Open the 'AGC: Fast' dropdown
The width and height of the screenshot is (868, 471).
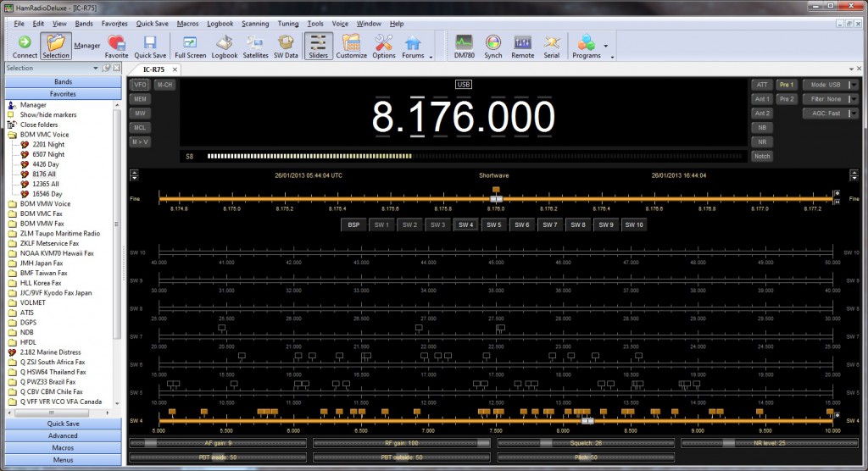click(x=830, y=113)
